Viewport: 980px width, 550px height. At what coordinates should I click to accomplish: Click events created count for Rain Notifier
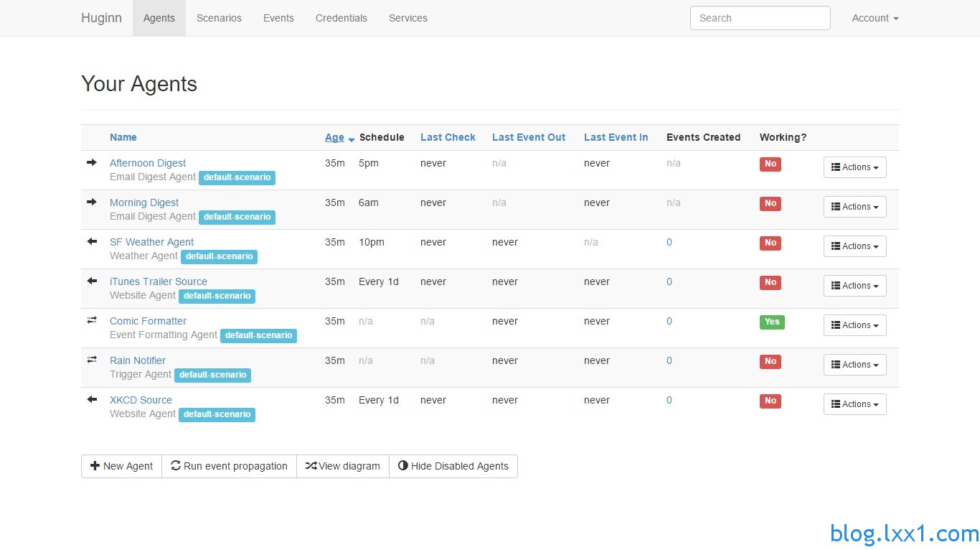click(669, 360)
